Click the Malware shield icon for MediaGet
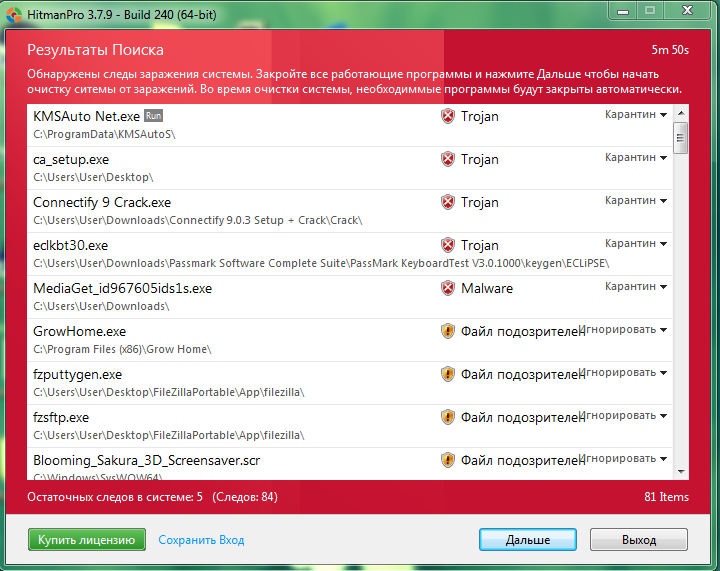The width and height of the screenshot is (720, 571). point(448,288)
